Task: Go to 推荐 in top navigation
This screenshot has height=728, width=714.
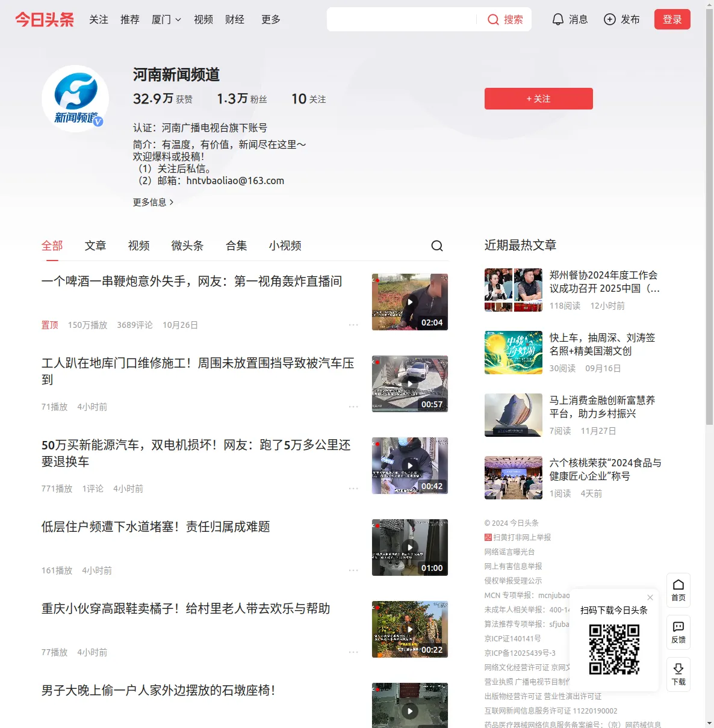Action: point(130,19)
